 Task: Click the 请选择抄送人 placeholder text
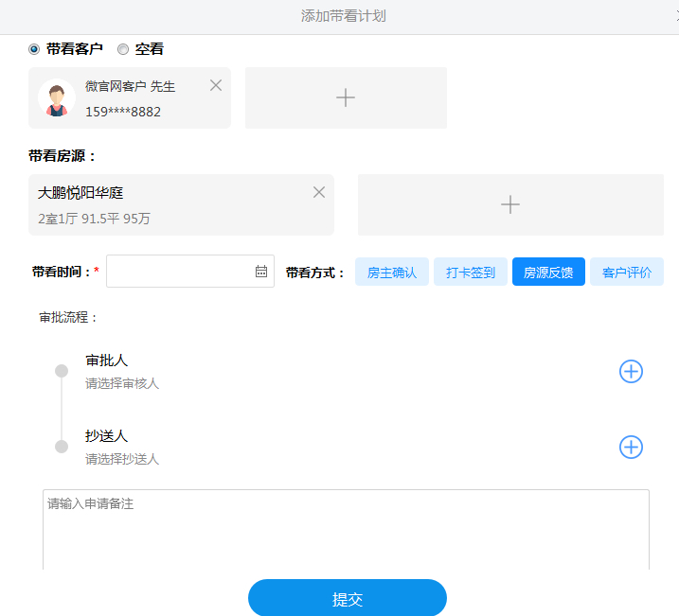click(x=122, y=459)
